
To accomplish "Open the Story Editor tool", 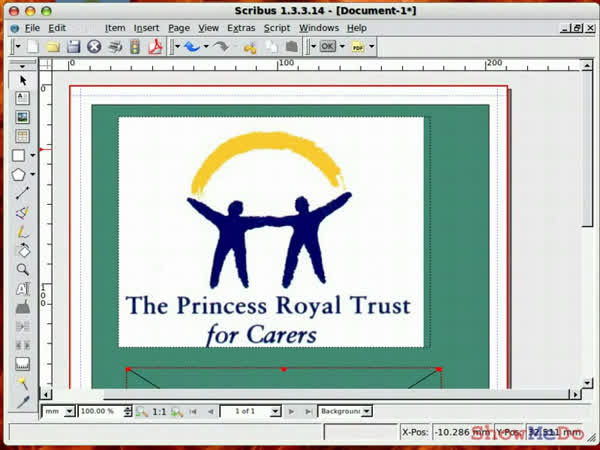I will [23, 307].
